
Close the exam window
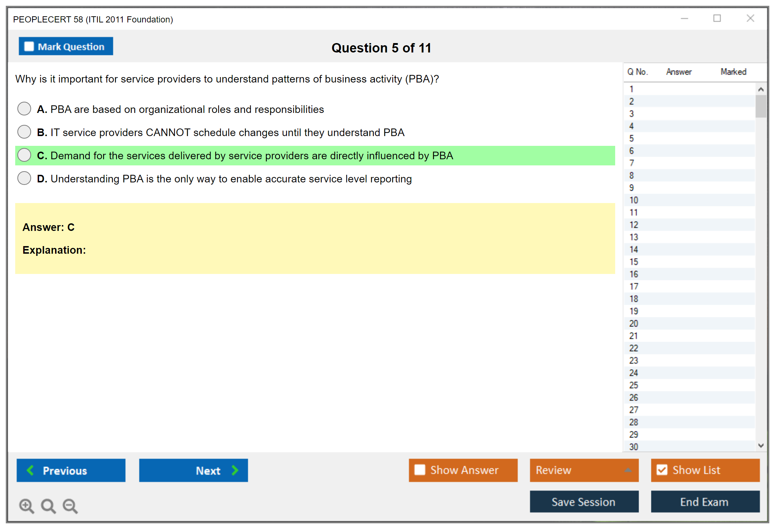(x=750, y=18)
